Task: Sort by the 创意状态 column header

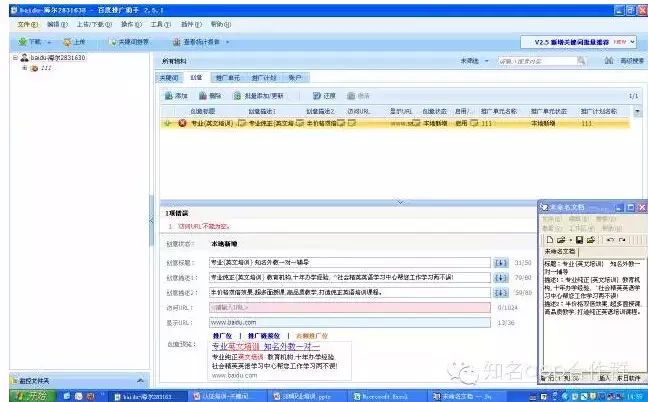Action: coord(434,112)
